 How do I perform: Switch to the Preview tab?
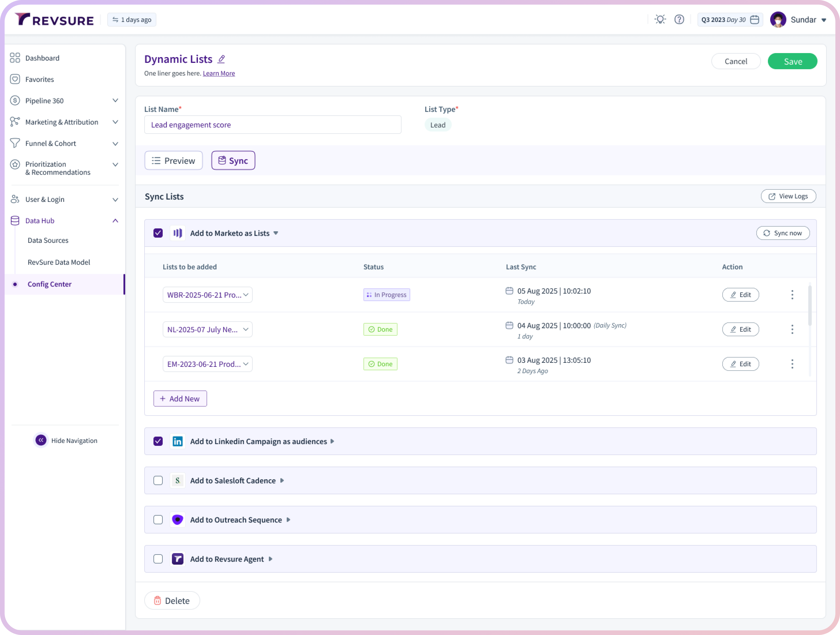coord(174,161)
